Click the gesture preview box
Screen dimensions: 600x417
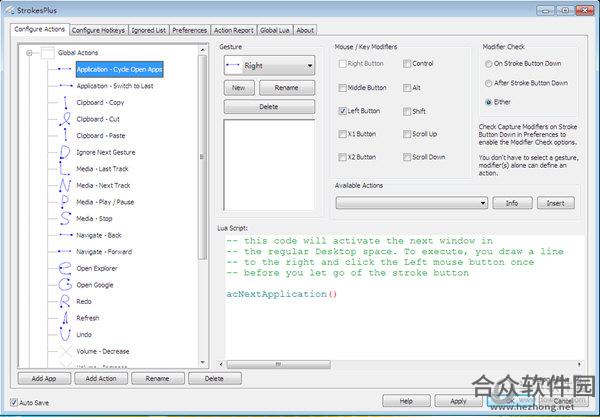tap(269, 165)
